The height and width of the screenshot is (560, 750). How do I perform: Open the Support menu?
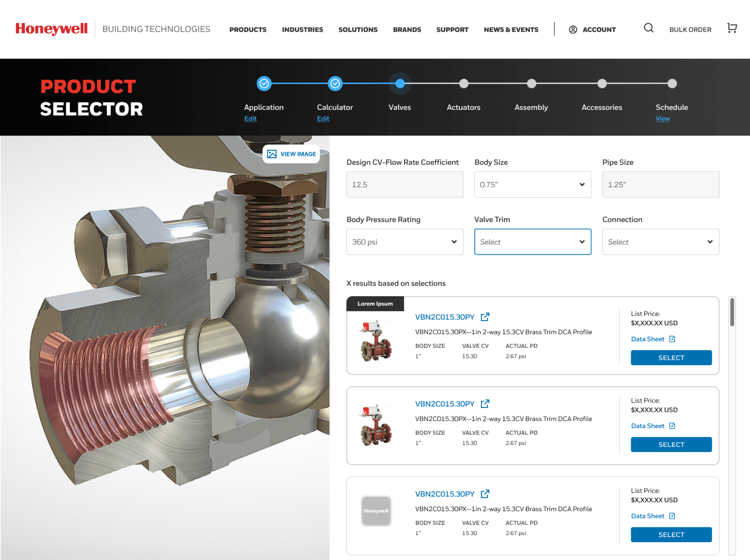453,30
